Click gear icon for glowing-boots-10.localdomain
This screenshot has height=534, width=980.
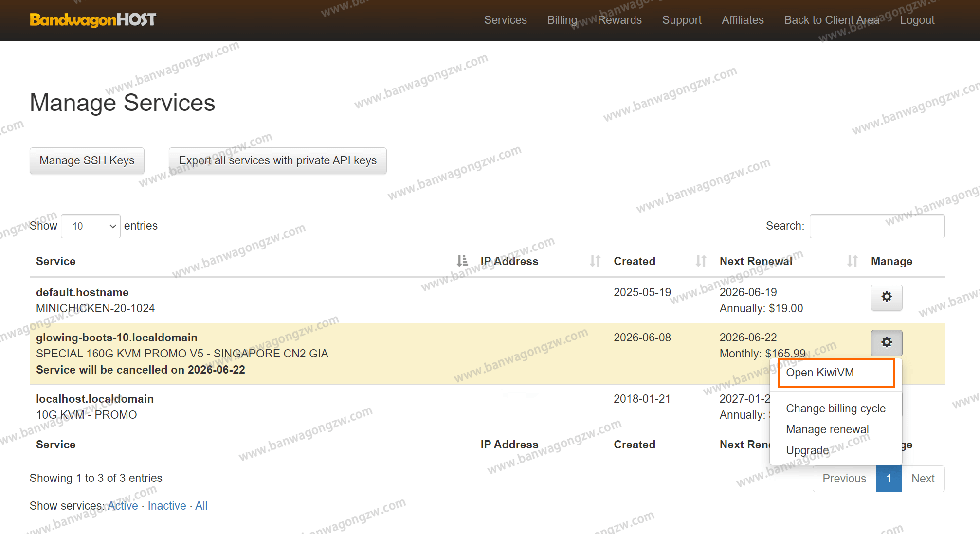tap(887, 342)
